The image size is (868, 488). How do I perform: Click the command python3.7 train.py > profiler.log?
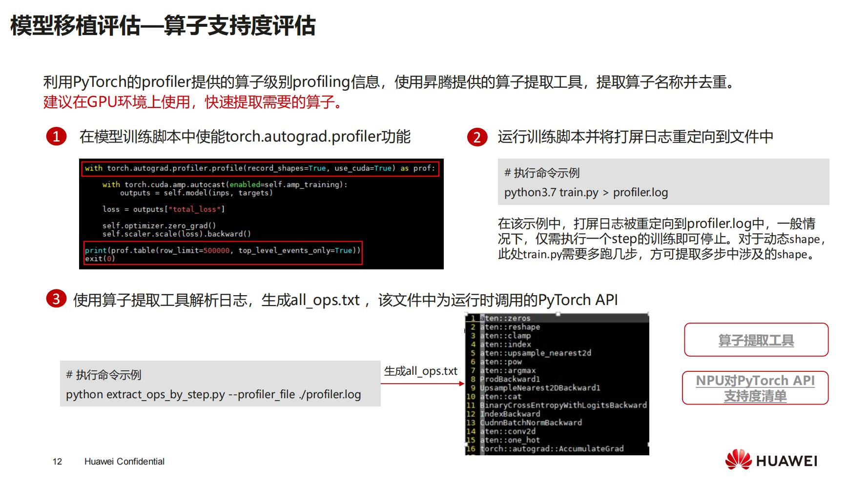pyautogui.click(x=586, y=192)
